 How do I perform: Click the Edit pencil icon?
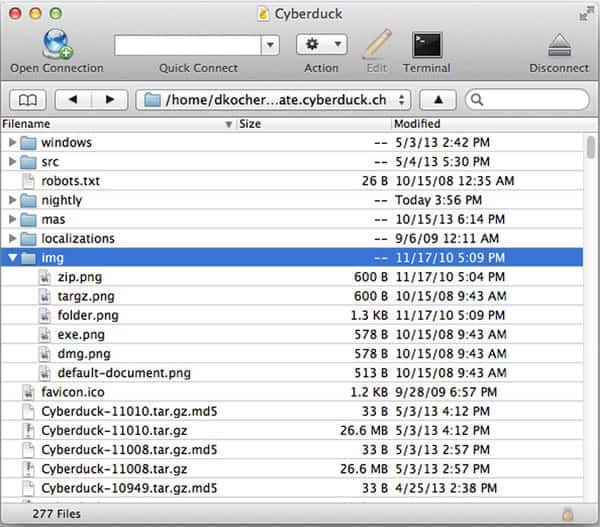point(377,44)
